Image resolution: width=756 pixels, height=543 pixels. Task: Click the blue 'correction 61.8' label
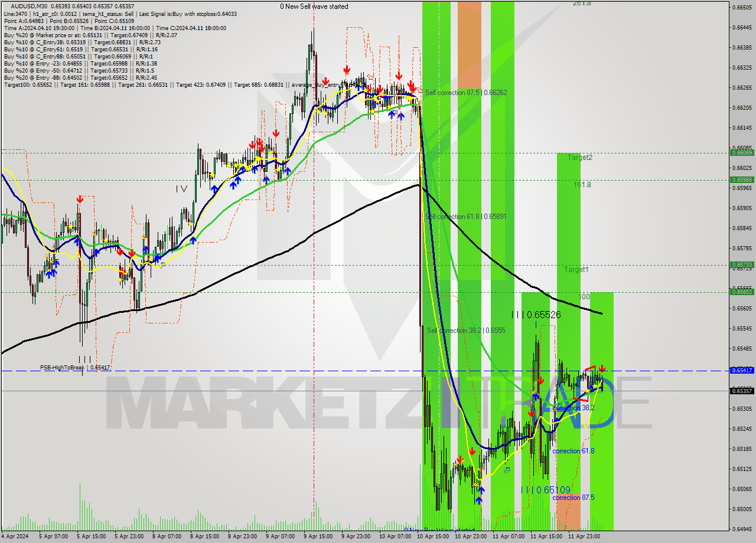pyautogui.click(x=573, y=451)
